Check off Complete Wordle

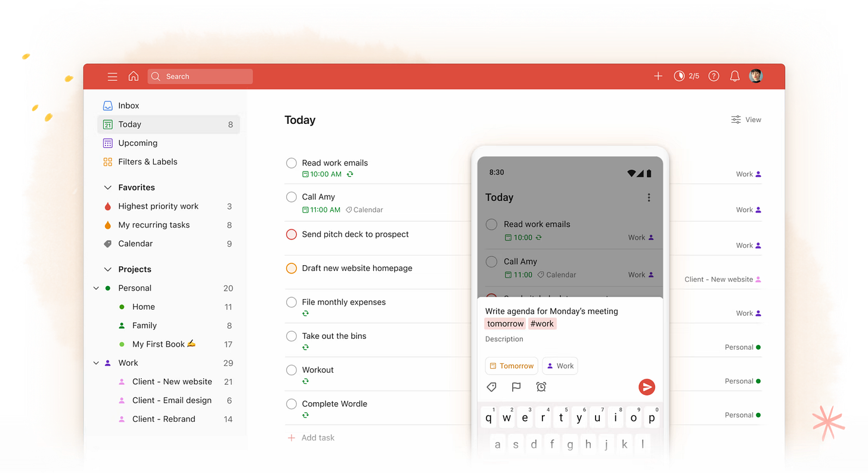[292, 404]
